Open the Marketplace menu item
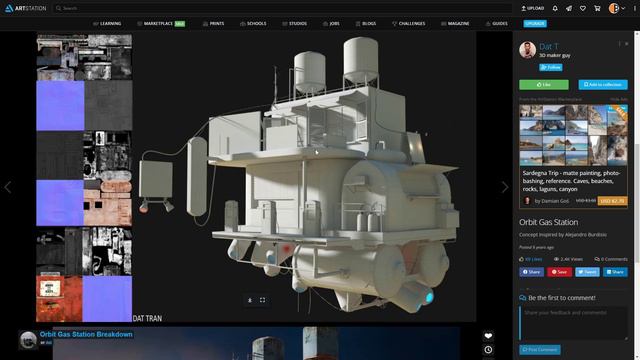The width and height of the screenshot is (640, 360). click(161, 24)
